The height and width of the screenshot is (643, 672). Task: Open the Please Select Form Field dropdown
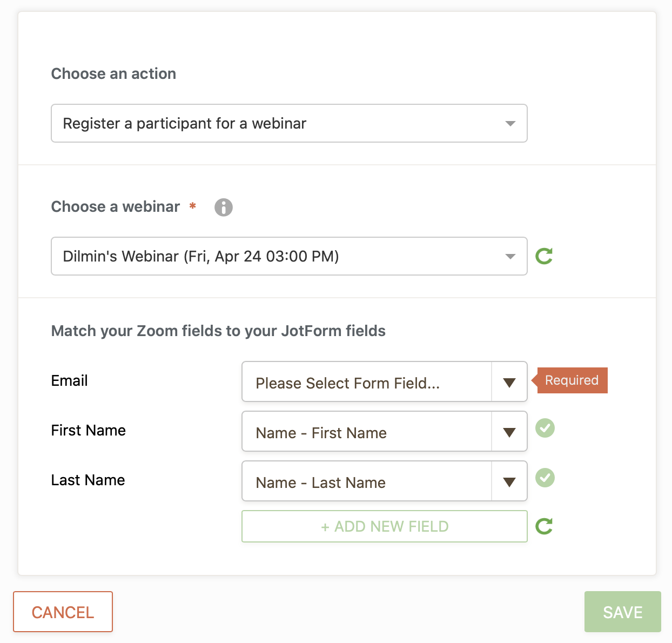tap(366, 382)
